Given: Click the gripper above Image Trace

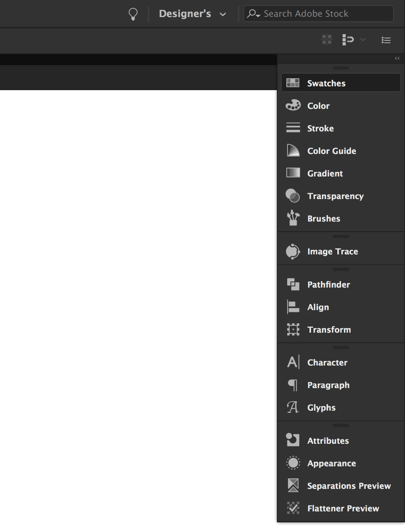Looking at the screenshot, I should point(341,236).
